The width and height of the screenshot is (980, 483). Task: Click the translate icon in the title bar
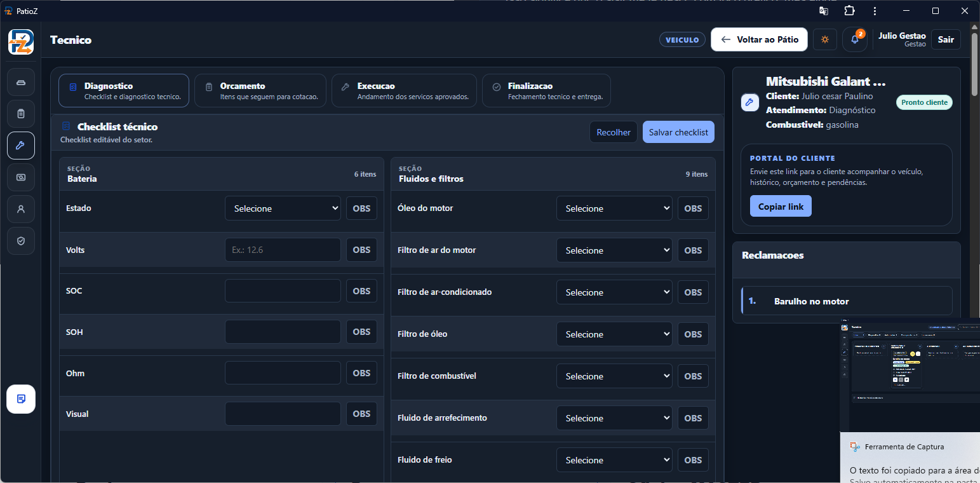[824, 11]
